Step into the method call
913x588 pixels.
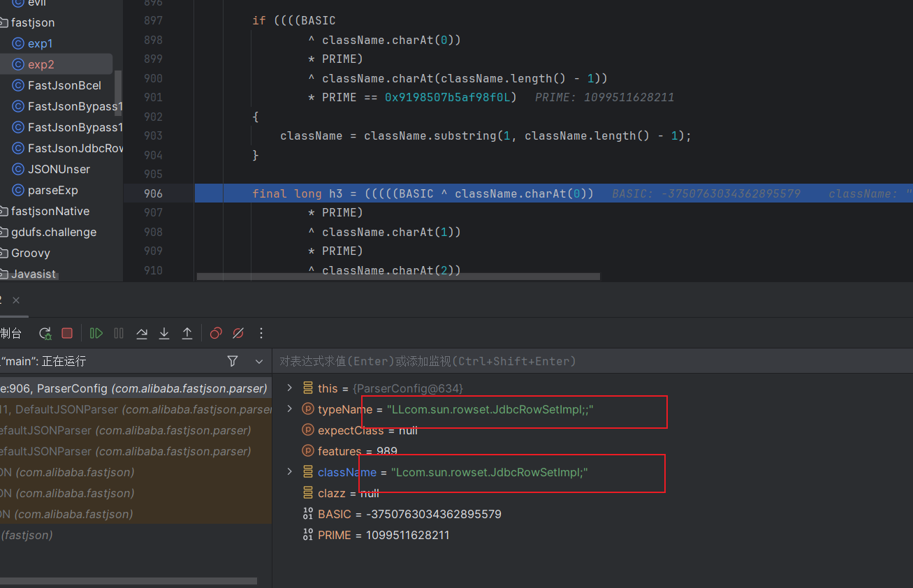click(164, 333)
